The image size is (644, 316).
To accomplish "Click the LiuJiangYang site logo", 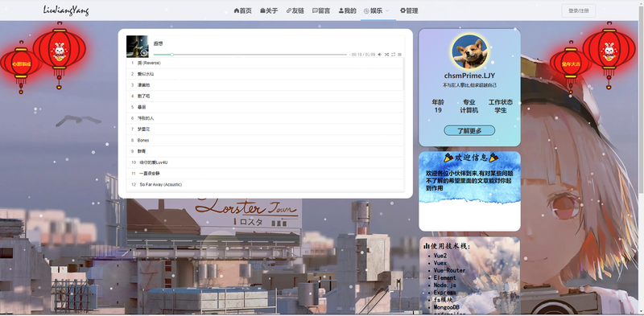I will click(66, 10).
